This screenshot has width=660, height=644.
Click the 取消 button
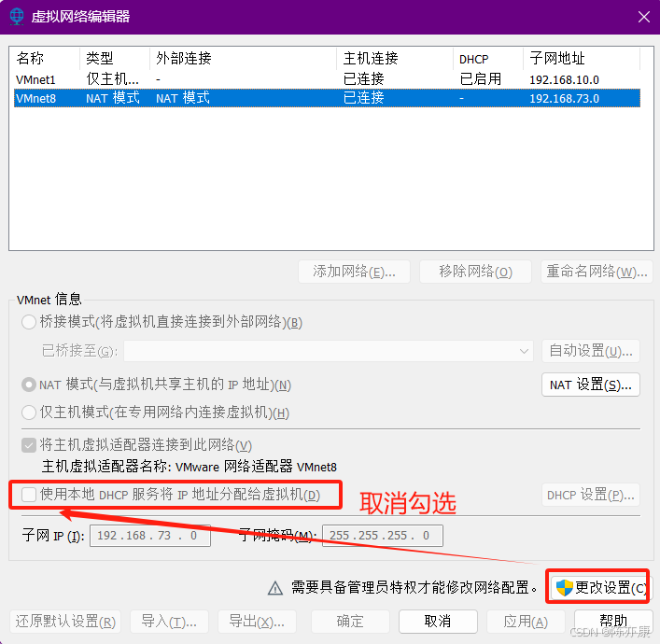coord(438,622)
